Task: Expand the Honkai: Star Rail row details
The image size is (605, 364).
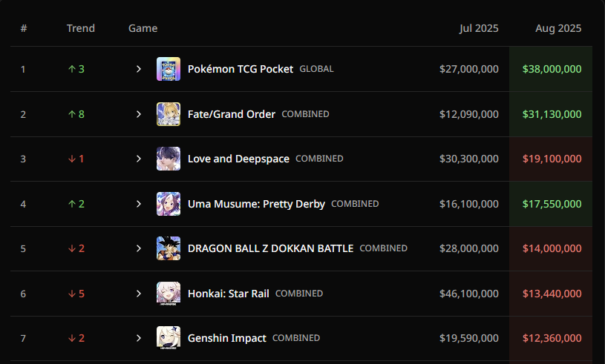Action: (x=139, y=294)
